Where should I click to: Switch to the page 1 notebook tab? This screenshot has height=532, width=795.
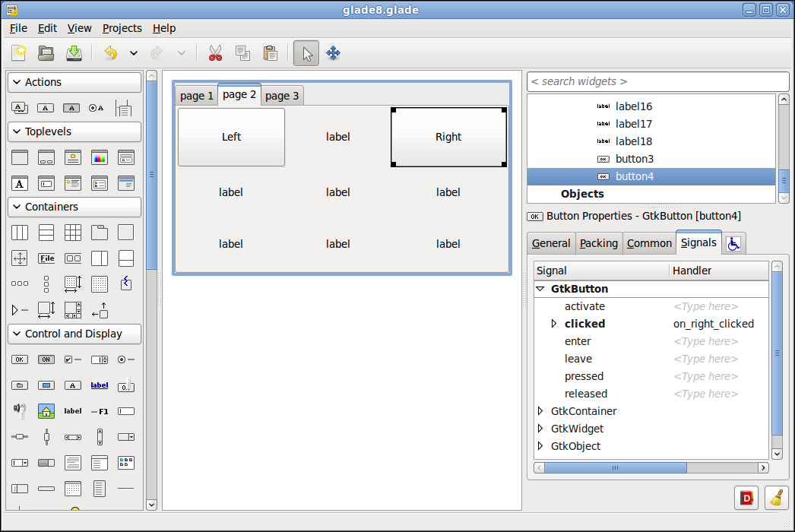197,96
